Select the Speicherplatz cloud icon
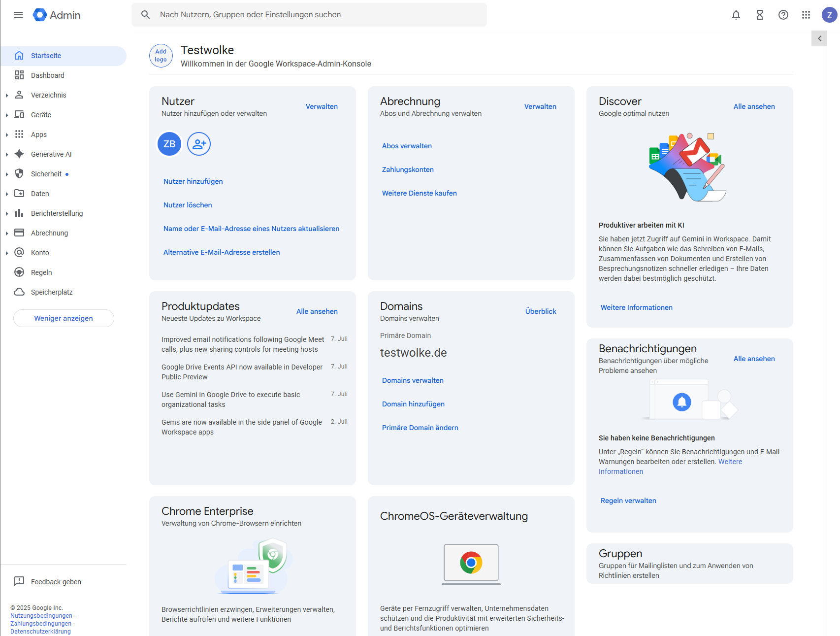840x636 pixels. [x=19, y=292]
